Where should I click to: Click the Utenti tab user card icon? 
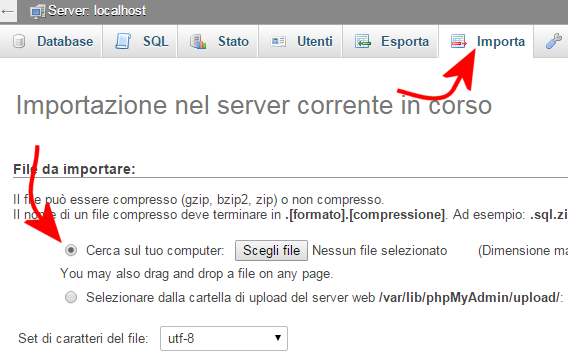[278, 42]
